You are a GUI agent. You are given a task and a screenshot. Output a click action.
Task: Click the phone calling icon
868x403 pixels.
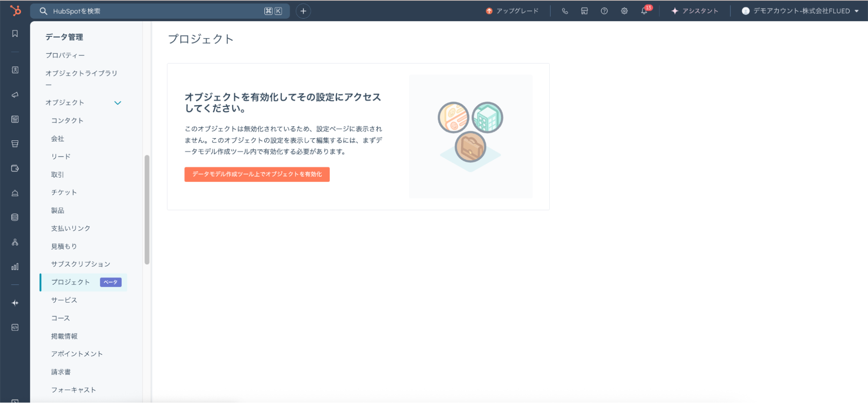tap(565, 11)
